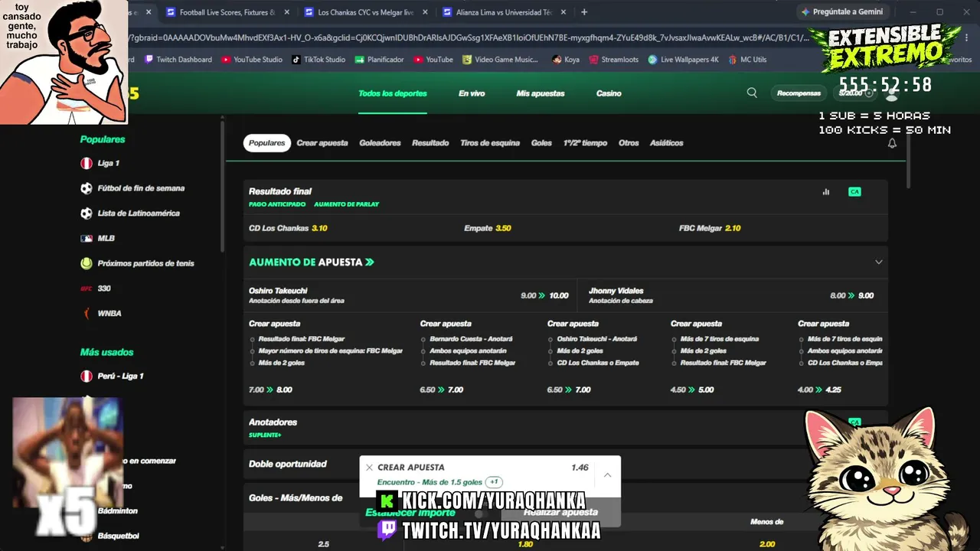Select the Tiros de esquina market filter
This screenshot has width=980, height=551.
(x=490, y=143)
